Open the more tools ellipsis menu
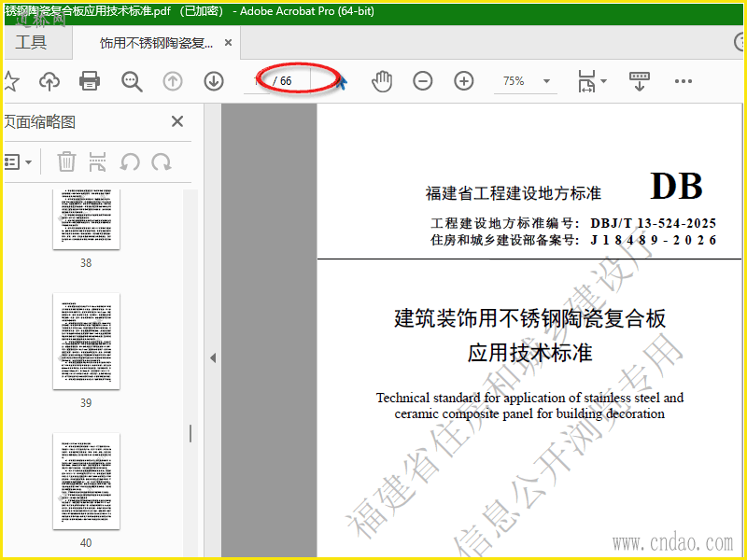Screen dimensions: 747x560 coord(684,81)
